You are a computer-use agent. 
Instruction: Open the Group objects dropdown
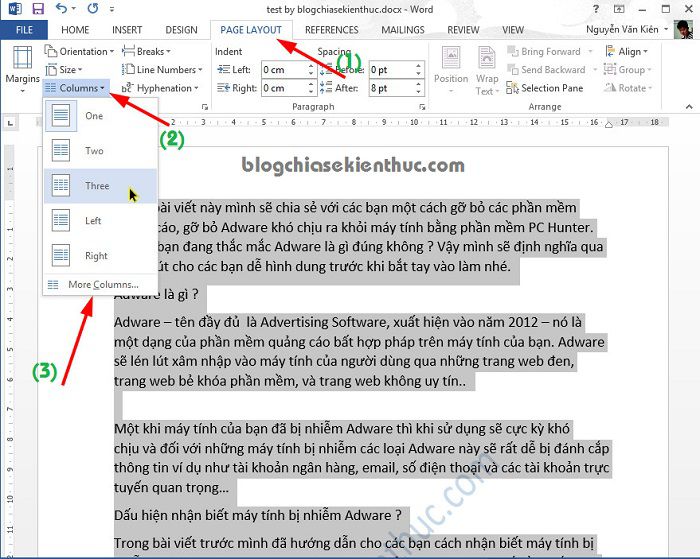[627, 70]
